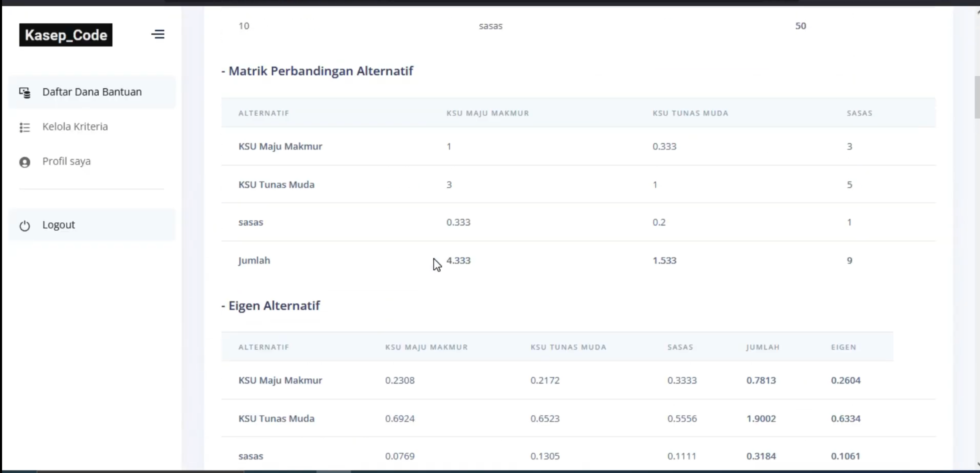Click value 0.333 in KSU Maju Makmur row
The height and width of the screenshot is (473, 980).
point(664,146)
